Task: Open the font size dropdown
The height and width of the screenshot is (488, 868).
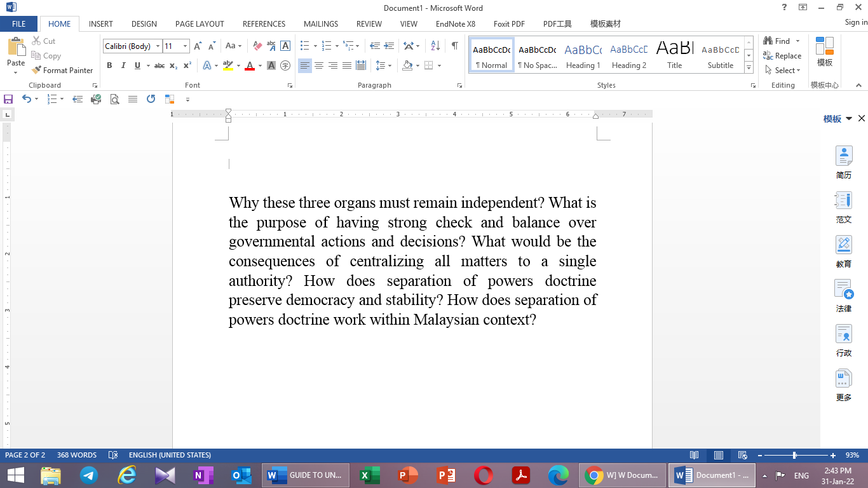Action: coord(186,46)
